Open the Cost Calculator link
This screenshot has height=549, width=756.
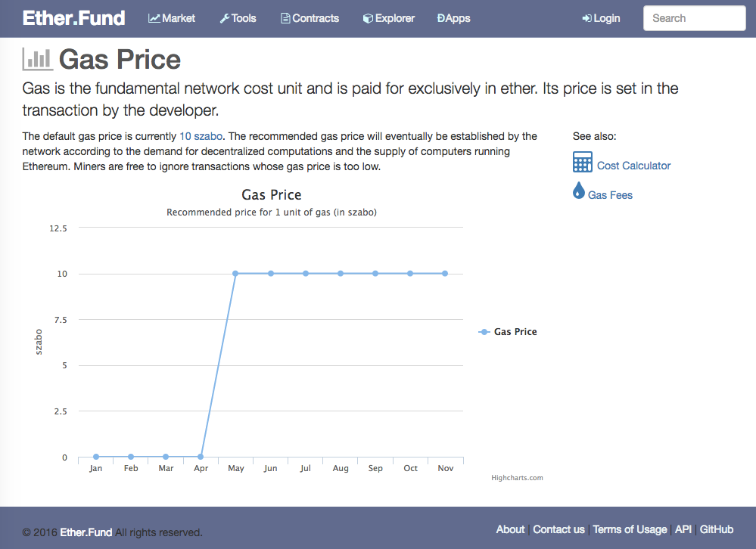click(633, 166)
